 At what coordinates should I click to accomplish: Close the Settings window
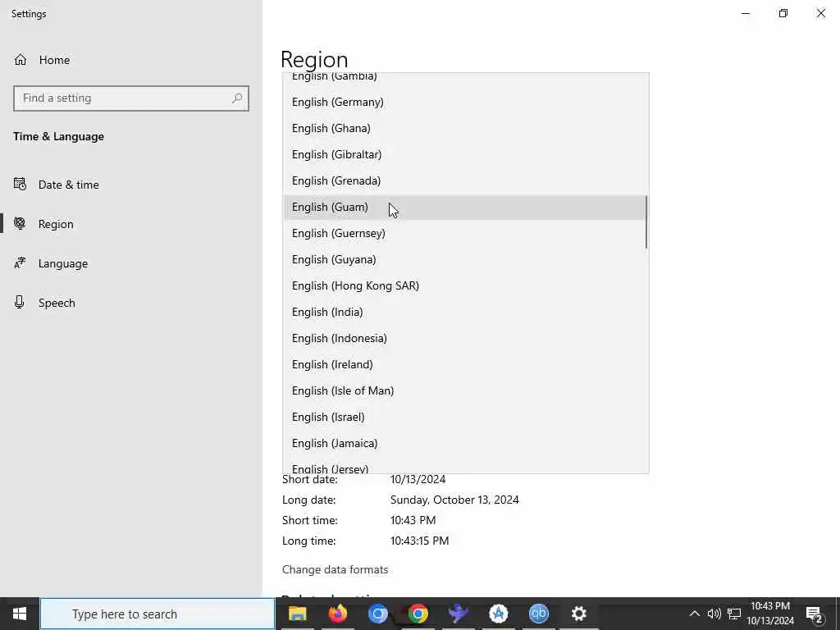pyautogui.click(x=820, y=13)
